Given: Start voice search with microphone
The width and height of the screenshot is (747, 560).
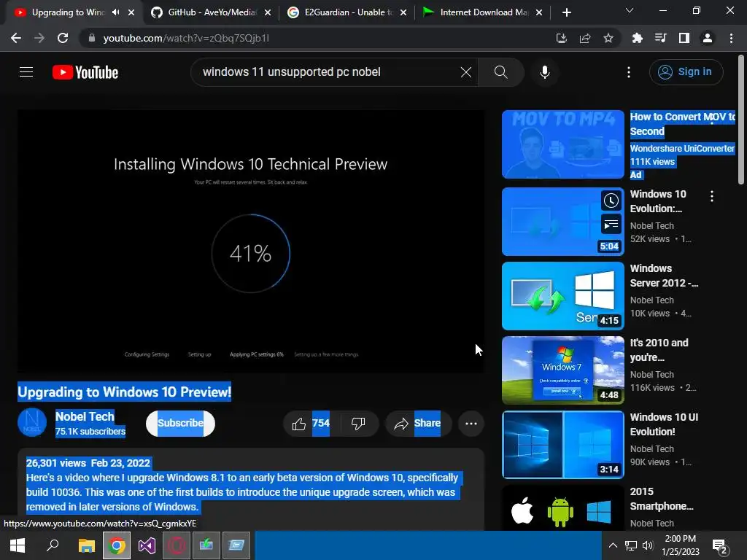Looking at the screenshot, I should pyautogui.click(x=544, y=72).
